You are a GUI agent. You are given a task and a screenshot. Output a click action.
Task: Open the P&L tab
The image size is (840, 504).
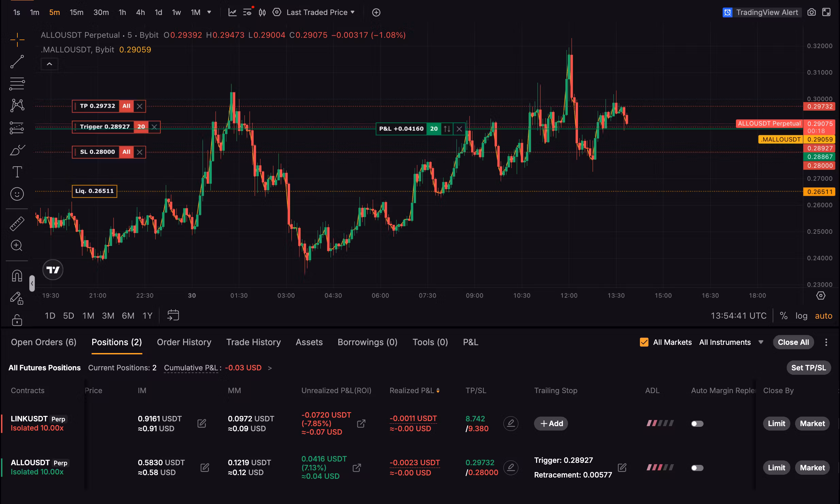click(471, 342)
